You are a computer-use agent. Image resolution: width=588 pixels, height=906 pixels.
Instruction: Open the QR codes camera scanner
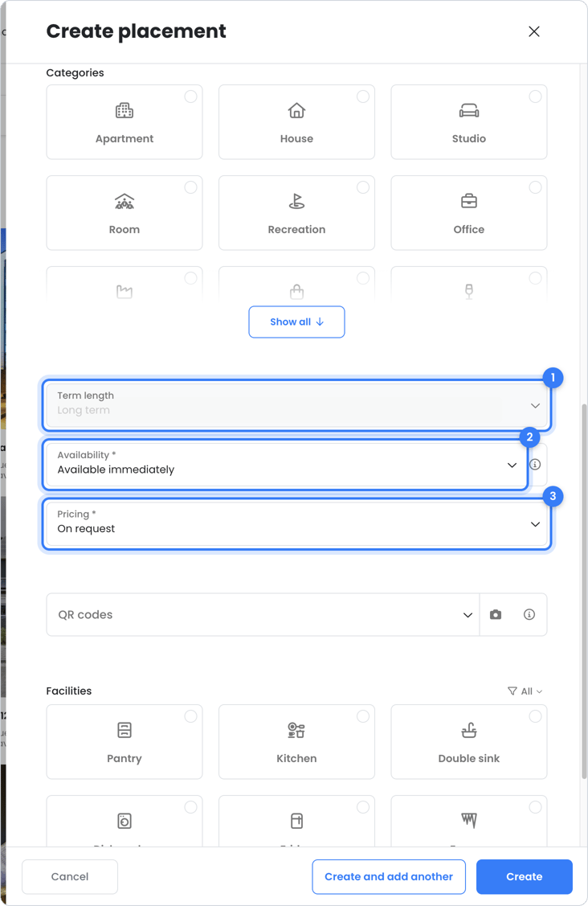496,615
